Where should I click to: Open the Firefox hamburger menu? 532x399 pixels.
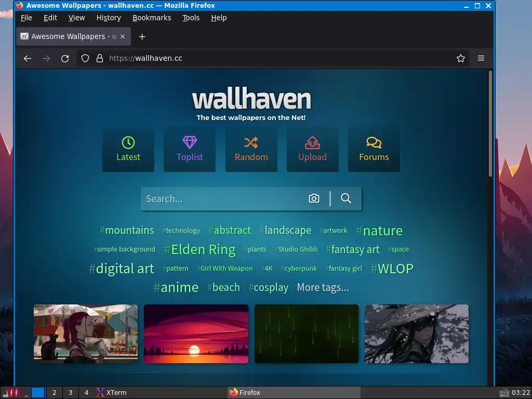[x=481, y=58]
